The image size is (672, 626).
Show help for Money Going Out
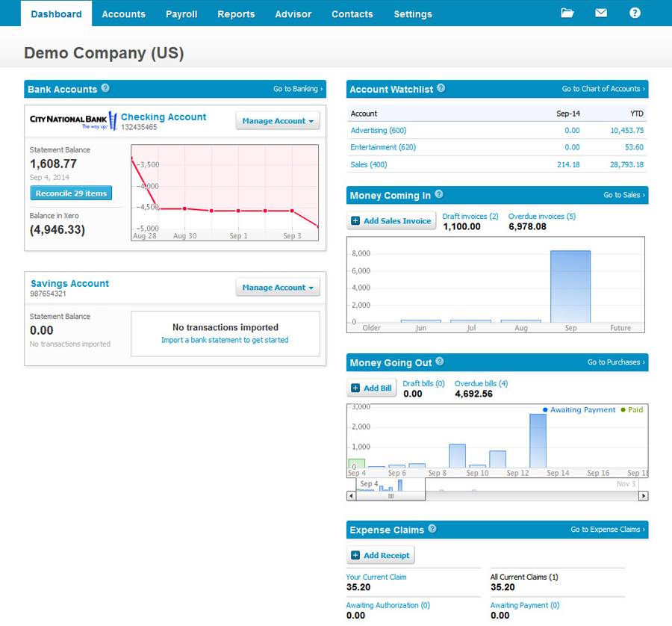(x=440, y=362)
